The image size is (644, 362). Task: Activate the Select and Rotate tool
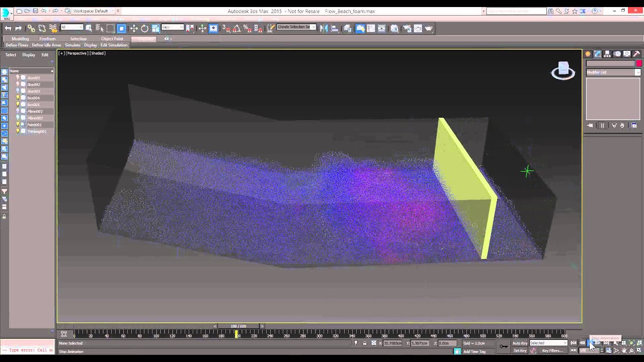coord(145,29)
